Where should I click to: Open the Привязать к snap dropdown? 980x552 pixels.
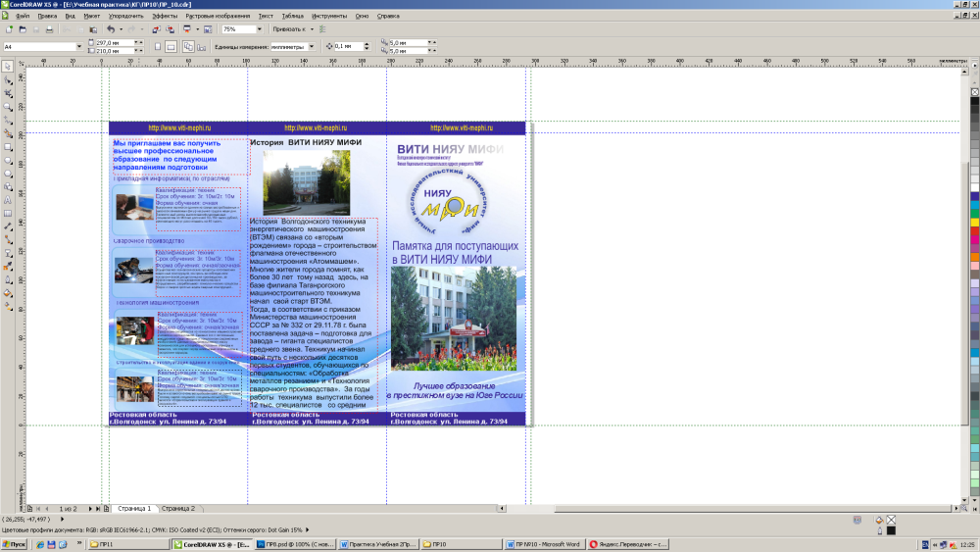pyautogui.click(x=312, y=29)
